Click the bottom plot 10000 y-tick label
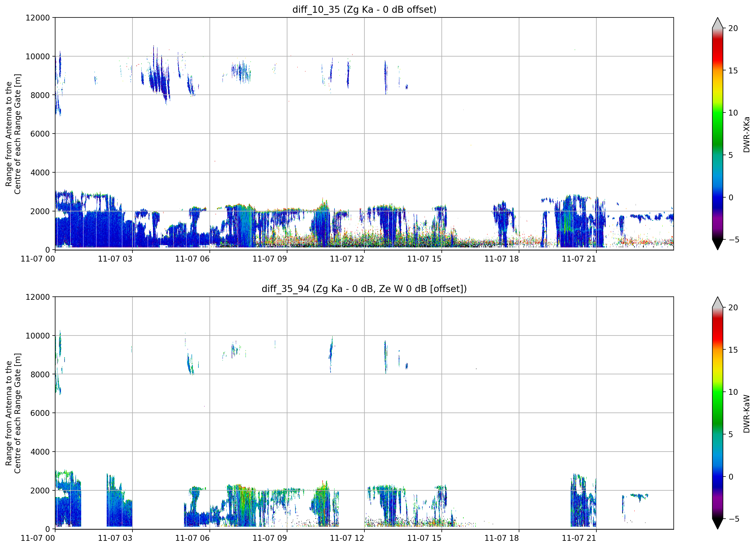756x548 pixels. (x=38, y=336)
